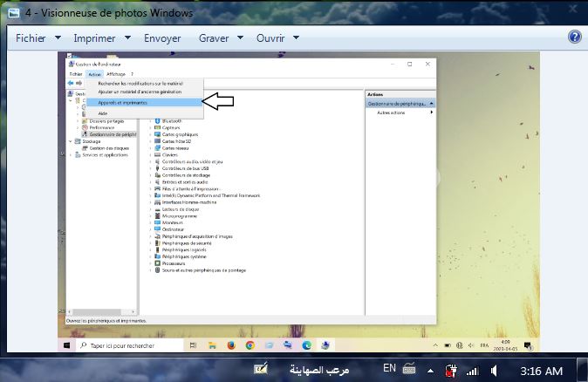Click pictured Chrome taskbar icon
Screen dimensions: 588x382
[250, 345]
